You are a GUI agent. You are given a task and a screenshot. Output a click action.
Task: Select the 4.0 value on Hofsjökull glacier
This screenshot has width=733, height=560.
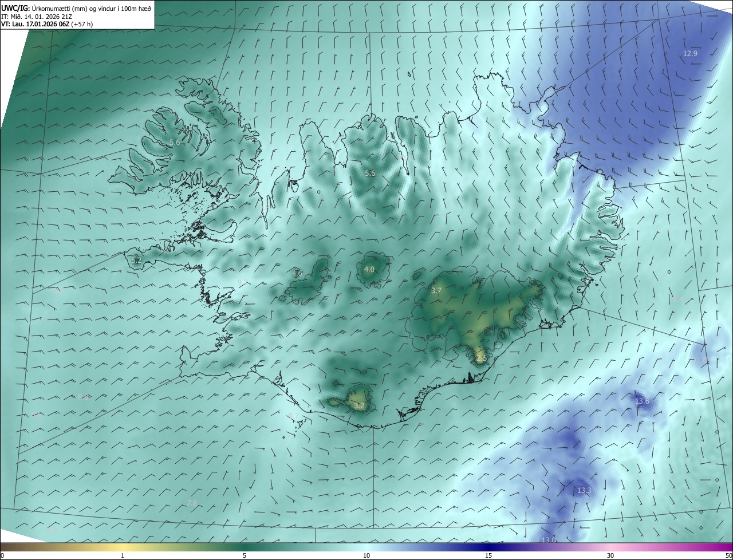[369, 269]
